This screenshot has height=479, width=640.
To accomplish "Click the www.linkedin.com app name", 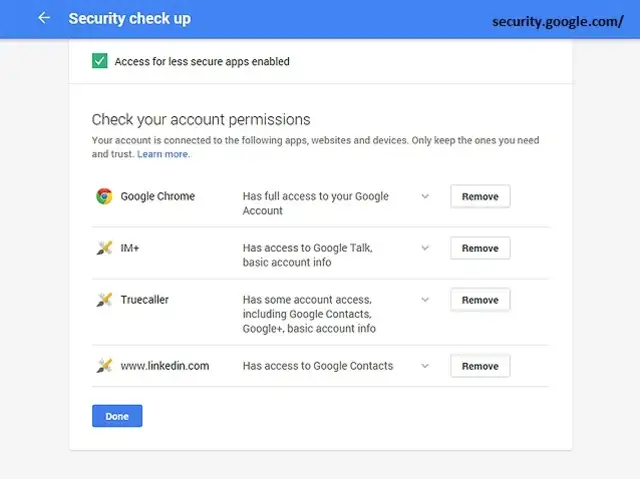I will [x=164, y=366].
